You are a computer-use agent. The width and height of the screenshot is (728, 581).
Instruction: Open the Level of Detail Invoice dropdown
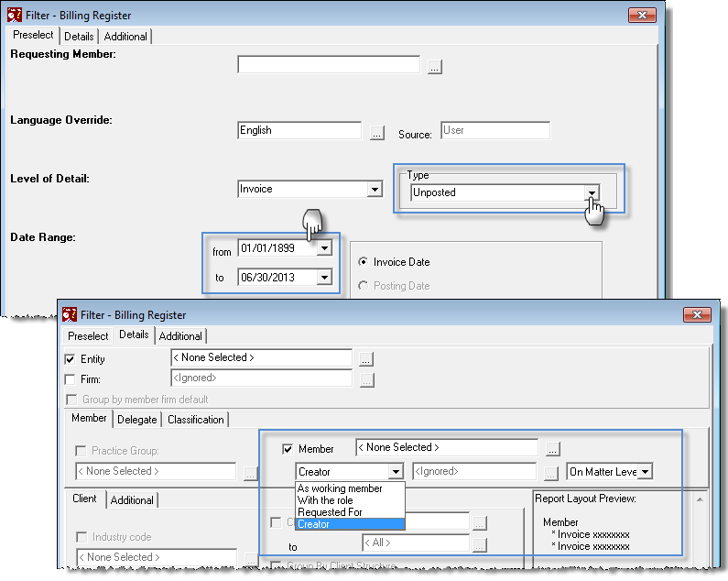(x=375, y=189)
